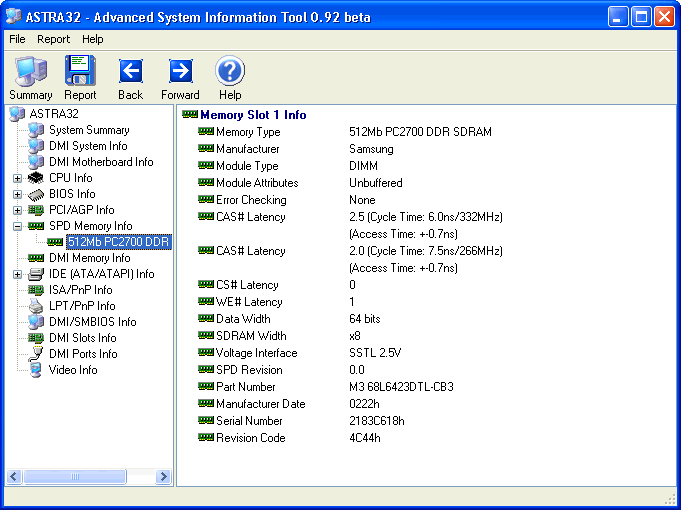Image resolution: width=681 pixels, height=510 pixels.
Task: Go forward with the Forward arrow icon
Action: pos(180,71)
